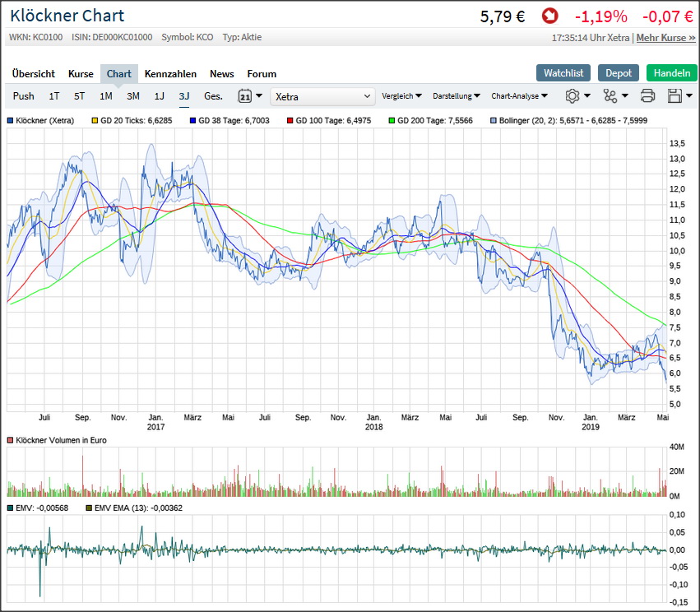Click the Symbol: KCO text
This screenshot has height=612, width=700.
click(188, 37)
